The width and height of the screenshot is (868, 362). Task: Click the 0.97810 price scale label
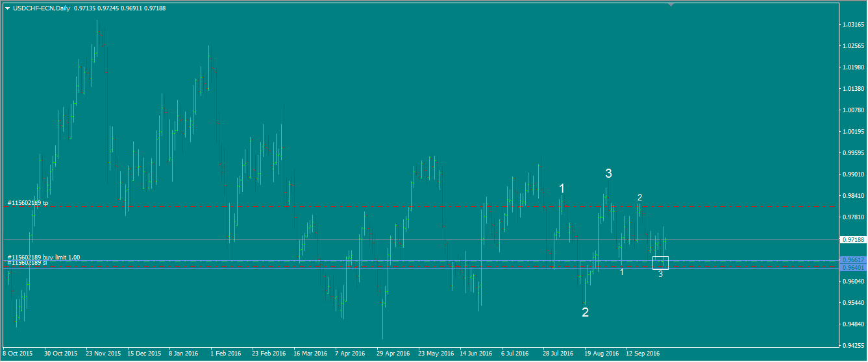(x=853, y=217)
